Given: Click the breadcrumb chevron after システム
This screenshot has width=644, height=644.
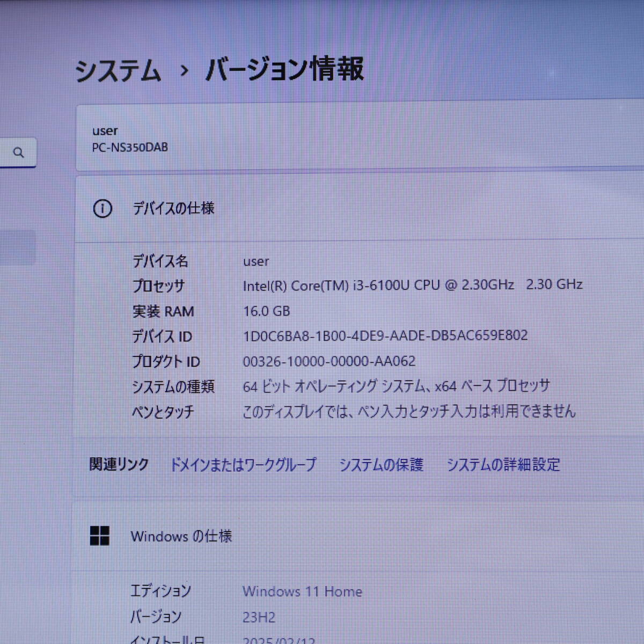Looking at the screenshot, I should tap(184, 71).
